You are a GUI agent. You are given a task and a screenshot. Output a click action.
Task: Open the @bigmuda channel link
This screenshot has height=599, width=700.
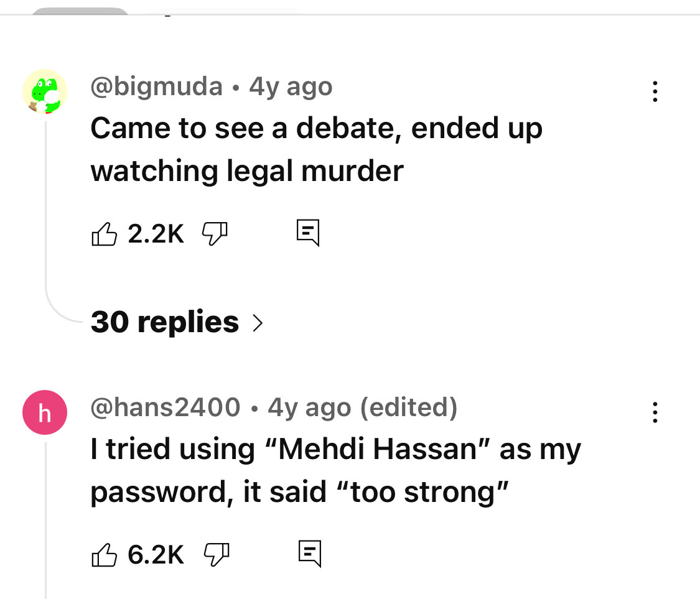(x=156, y=86)
